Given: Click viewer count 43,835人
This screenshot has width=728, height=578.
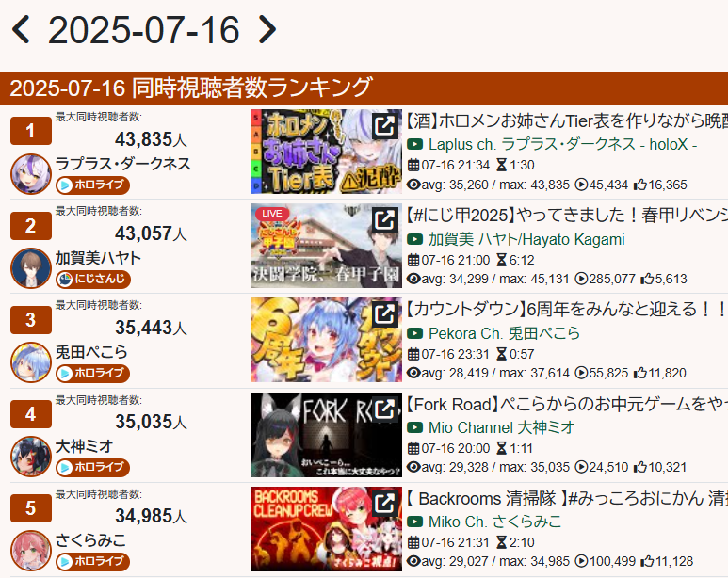Looking at the screenshot, I should pyautogui.click(x=151, y=139).
